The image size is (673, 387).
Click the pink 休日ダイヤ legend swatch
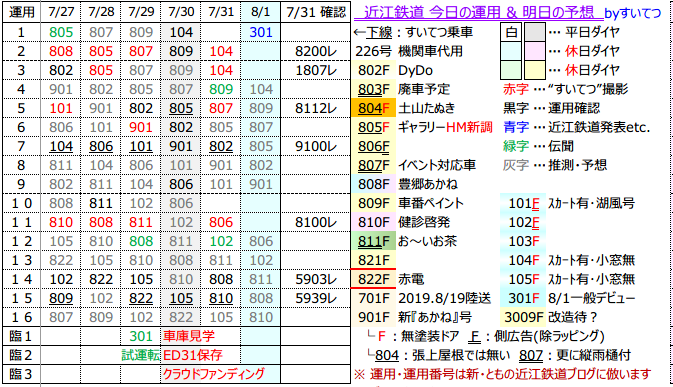(x=535, y=51)
